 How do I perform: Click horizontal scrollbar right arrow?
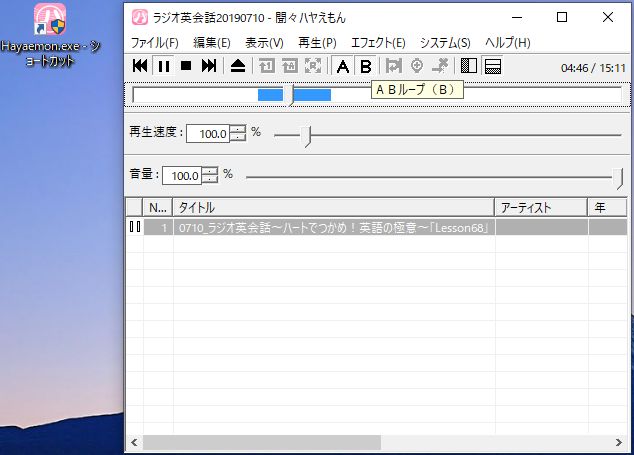pyautogui.click(x=619, y=442)
